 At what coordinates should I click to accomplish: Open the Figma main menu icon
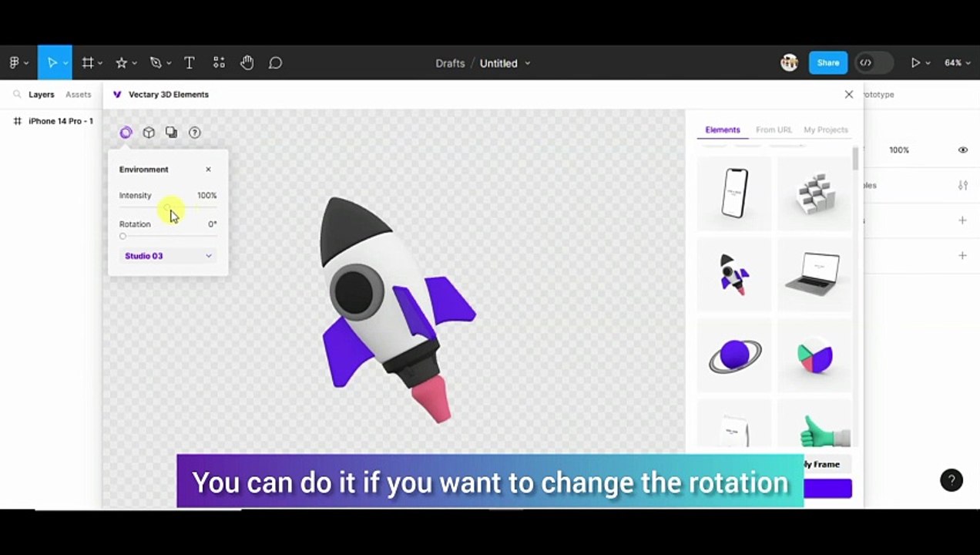[14, 63]
